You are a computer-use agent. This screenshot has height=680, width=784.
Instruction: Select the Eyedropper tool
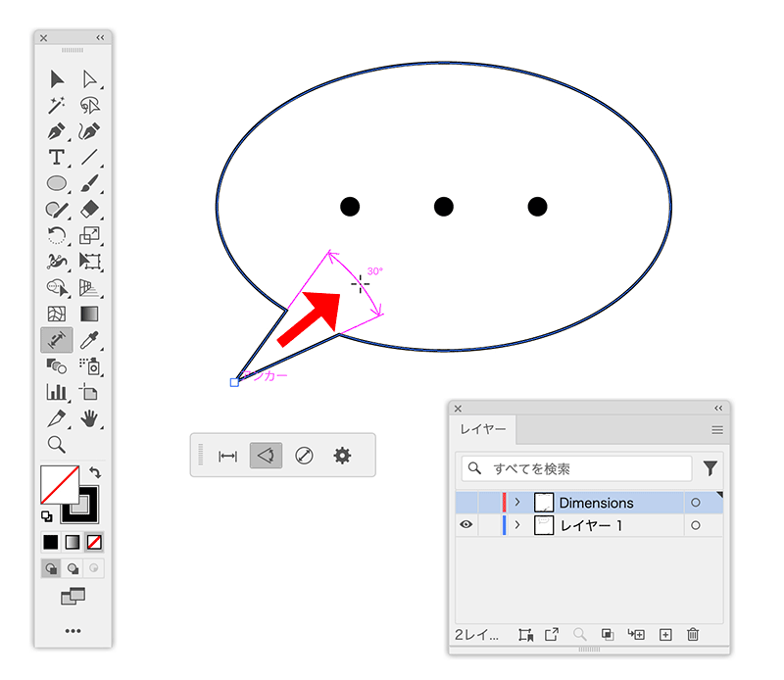[89, 340]
